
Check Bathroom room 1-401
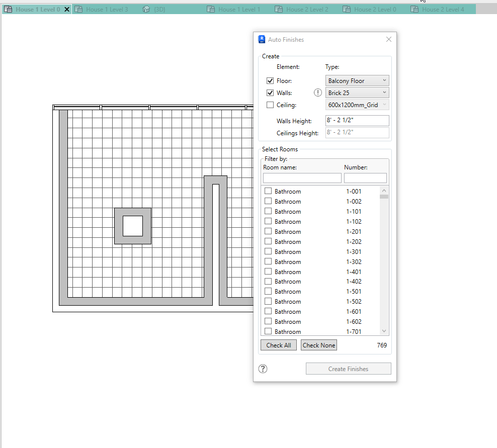pyautogui.click(x=268, y=272)
